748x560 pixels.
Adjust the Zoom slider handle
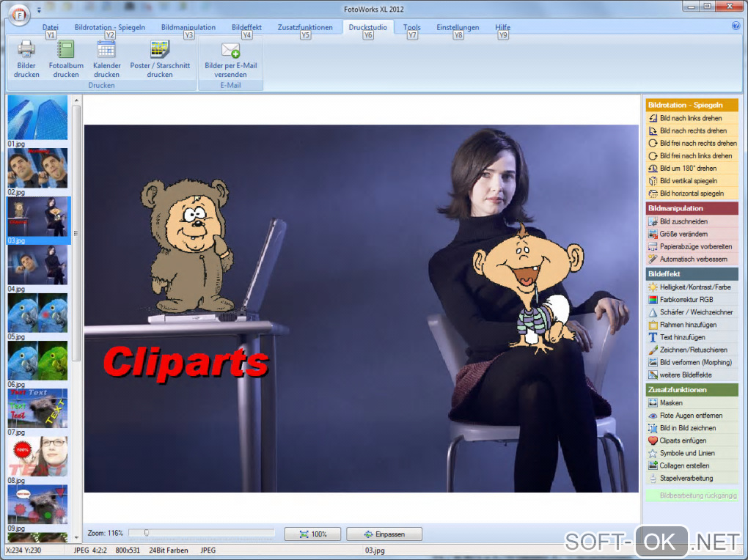(x=147, y=532)
